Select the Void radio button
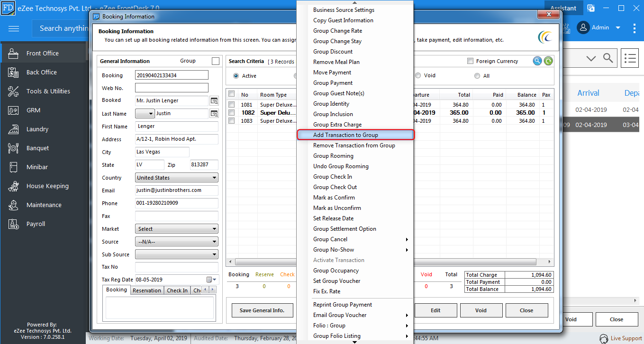The height and width of the screenshot is (344, 644). [418, 75]
